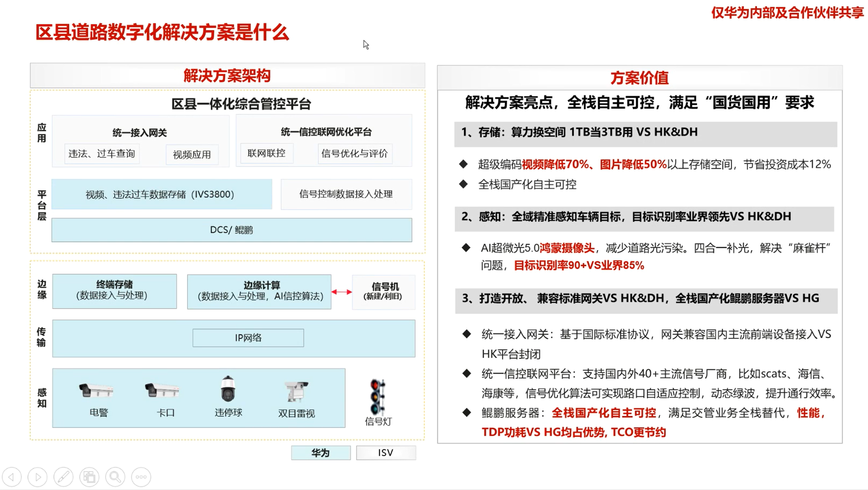Advance to next slide arrow
868x490 pixels.
38,477
